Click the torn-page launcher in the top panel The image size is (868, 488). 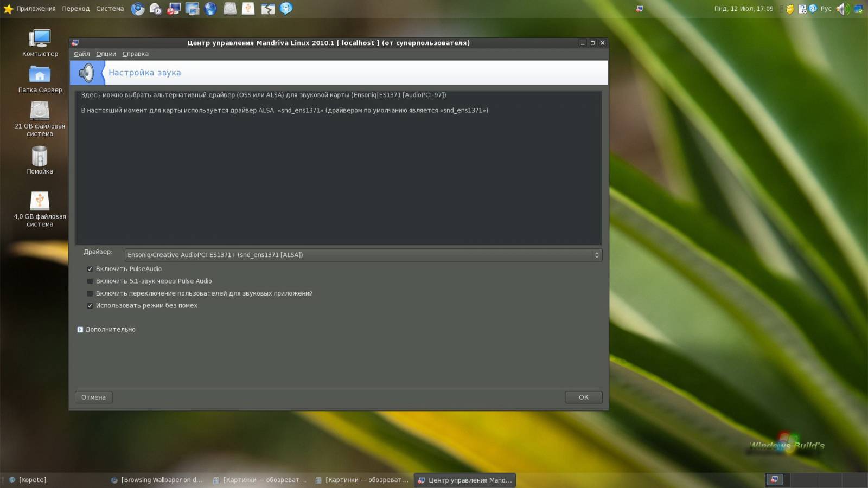pos(267,9)
